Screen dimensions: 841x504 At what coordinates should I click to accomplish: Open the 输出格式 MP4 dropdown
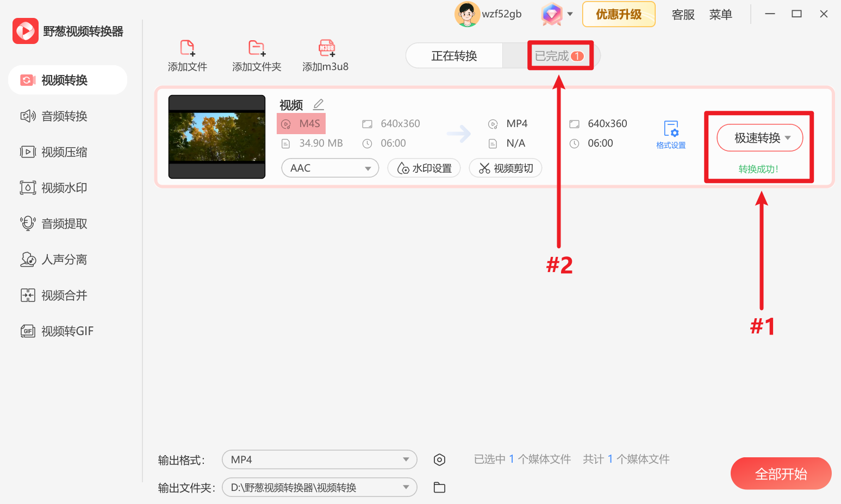(319, 459)
